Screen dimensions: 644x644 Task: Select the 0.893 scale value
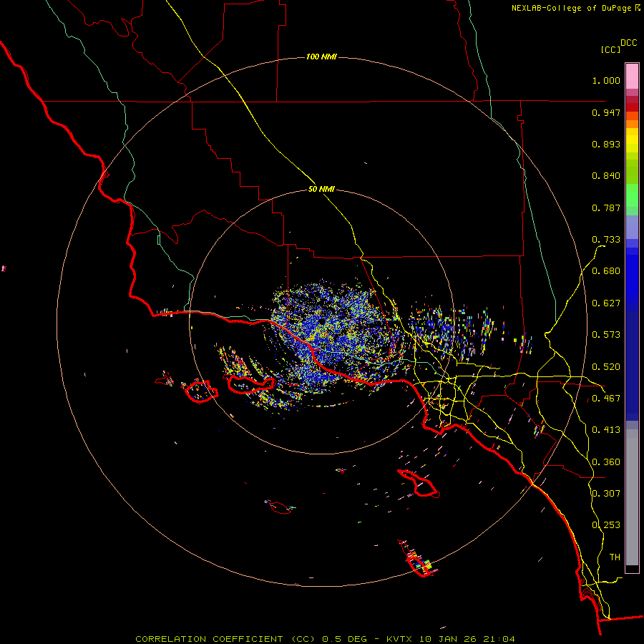(x=606, y=144)
